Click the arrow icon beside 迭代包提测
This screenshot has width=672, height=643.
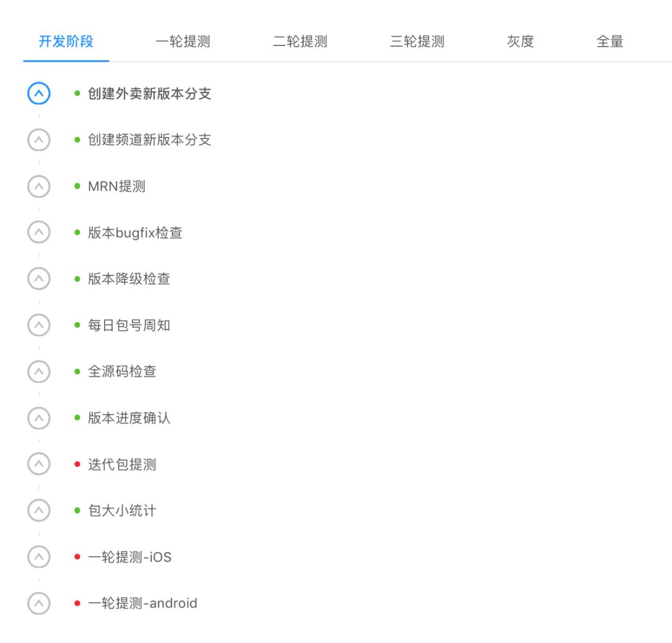pos(39,464)
